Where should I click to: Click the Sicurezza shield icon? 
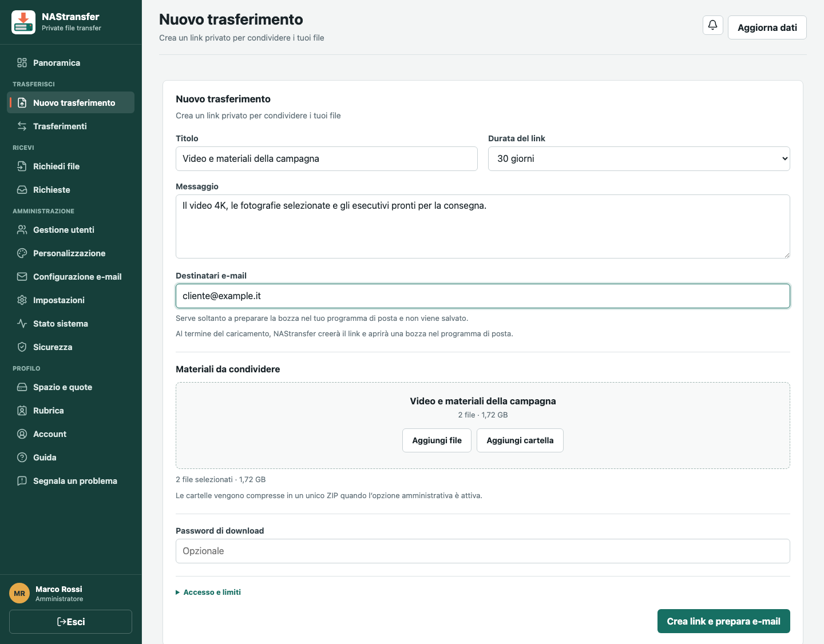(x=22, y=347)
